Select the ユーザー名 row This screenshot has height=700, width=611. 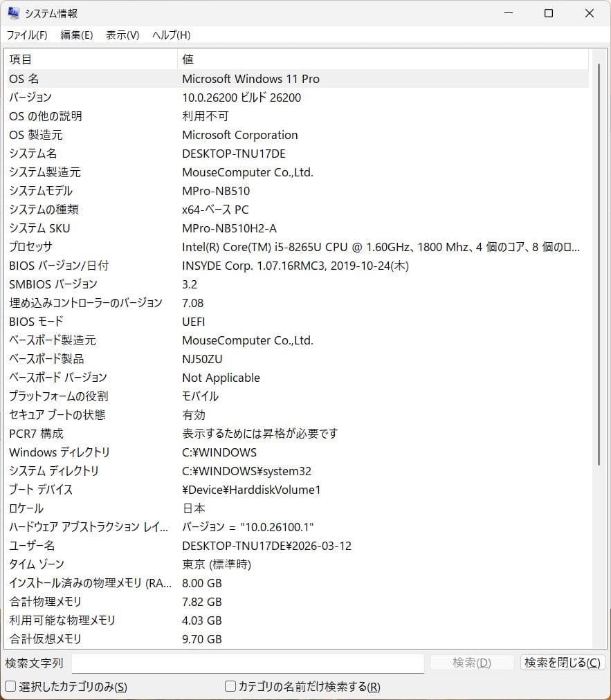[298, 546]
